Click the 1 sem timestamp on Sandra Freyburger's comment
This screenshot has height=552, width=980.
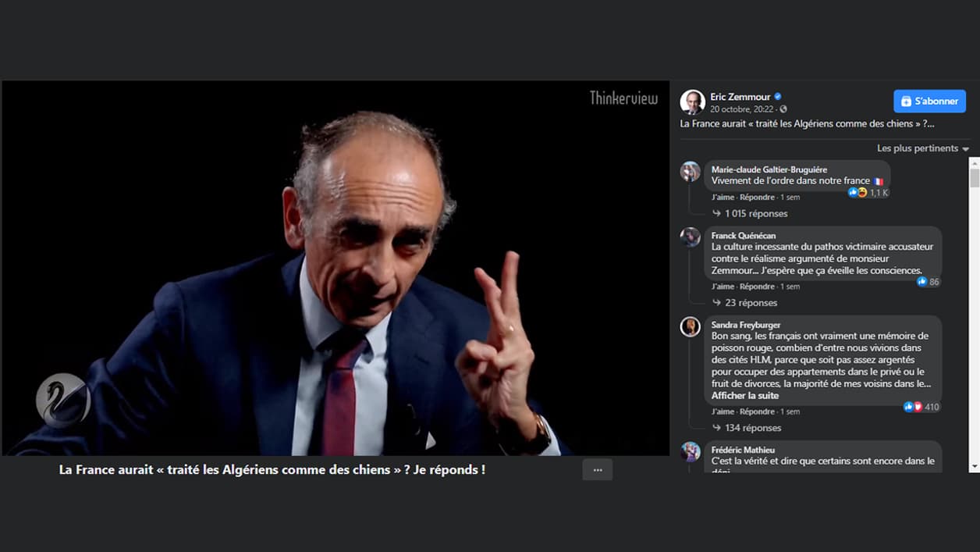(x=790, y=411)
